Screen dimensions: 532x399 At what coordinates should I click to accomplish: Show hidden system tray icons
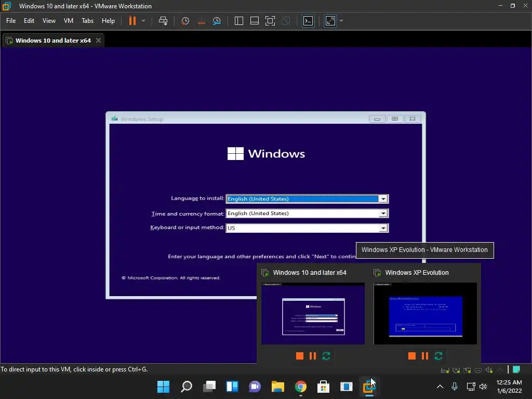(440, 387)
